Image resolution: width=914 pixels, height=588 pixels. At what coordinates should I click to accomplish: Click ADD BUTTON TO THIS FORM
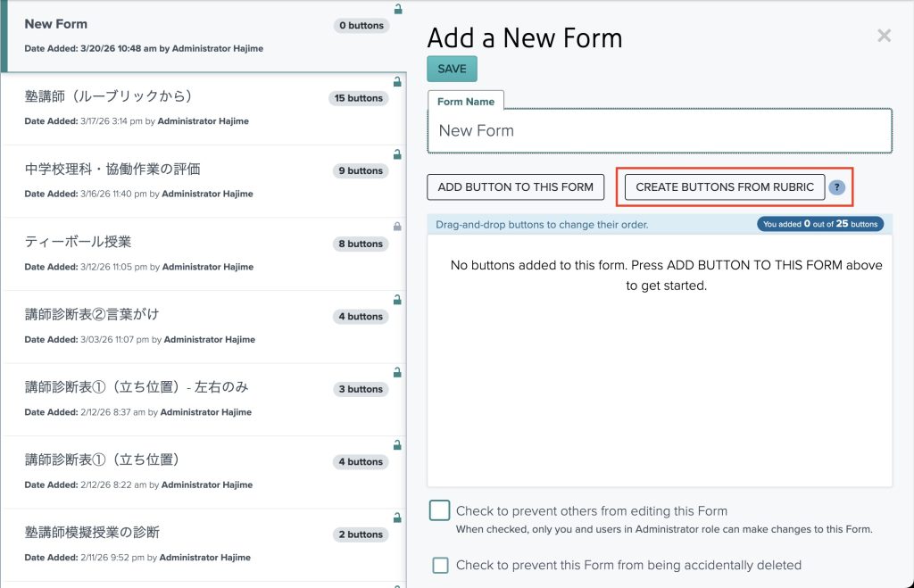516,187
